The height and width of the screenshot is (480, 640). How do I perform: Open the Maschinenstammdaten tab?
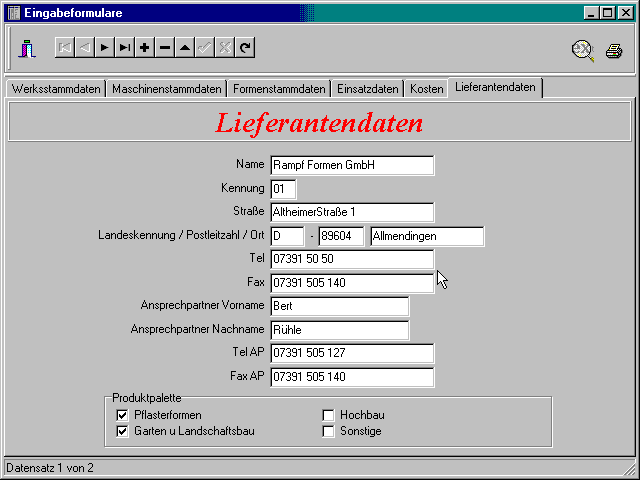click(x=166, y=89)
